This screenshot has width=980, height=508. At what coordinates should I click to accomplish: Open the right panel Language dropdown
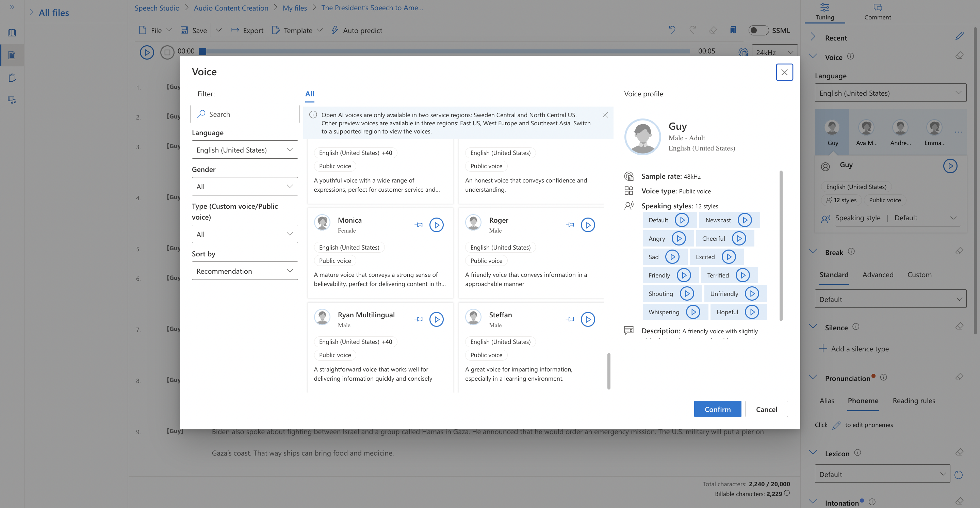(890, 93)
